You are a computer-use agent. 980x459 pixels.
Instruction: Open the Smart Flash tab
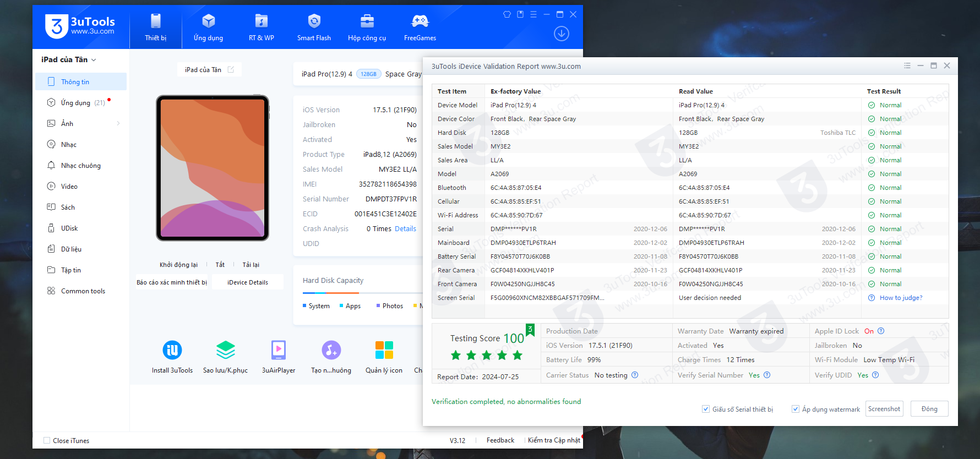314,27
